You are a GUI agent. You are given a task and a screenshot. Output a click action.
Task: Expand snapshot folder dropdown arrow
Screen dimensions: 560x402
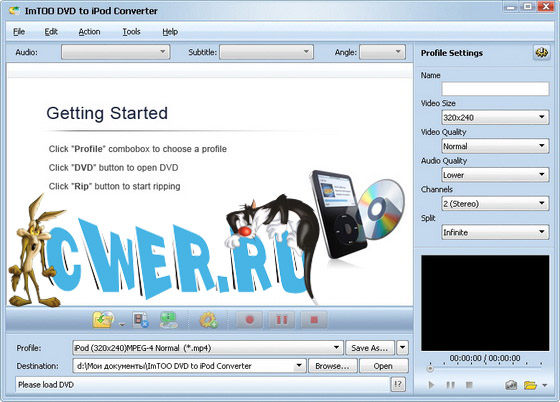pos(545,385)
